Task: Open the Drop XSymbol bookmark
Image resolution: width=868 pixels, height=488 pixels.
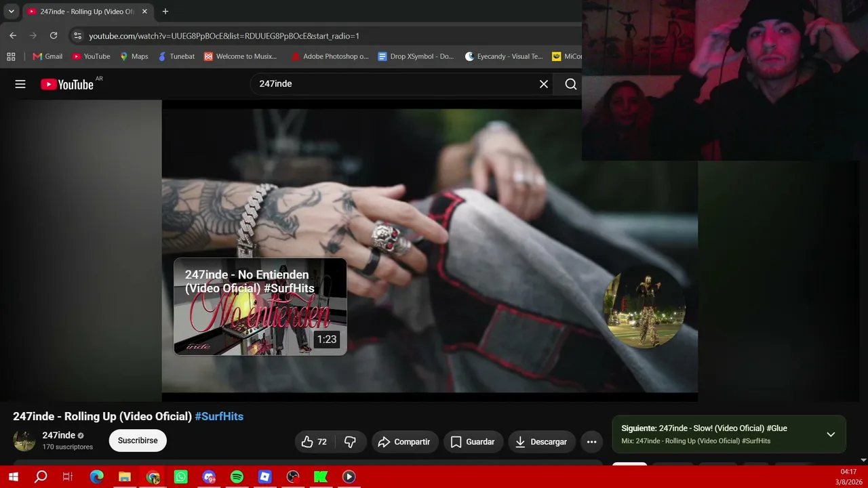Action: click(416, 56)
